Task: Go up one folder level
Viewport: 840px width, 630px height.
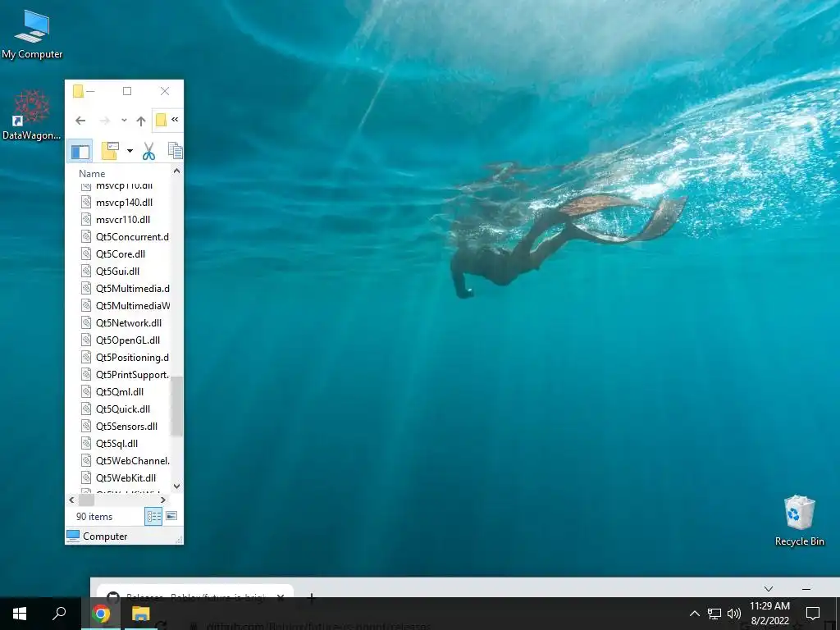Action: point(141,121)
